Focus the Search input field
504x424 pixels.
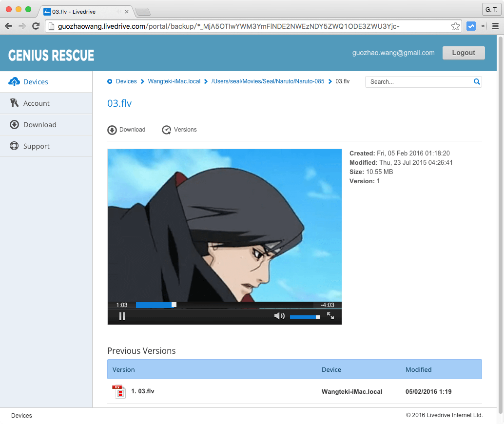pos(419,82)
